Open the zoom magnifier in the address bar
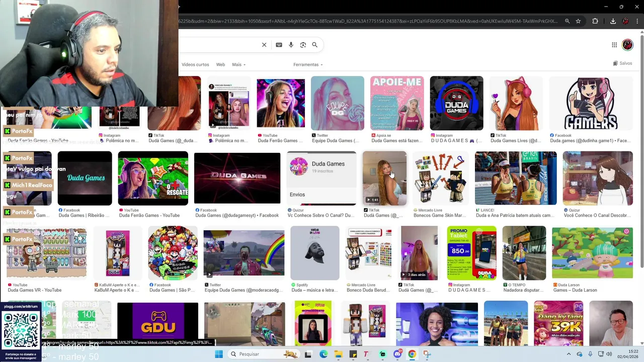 tap(567, 21)
